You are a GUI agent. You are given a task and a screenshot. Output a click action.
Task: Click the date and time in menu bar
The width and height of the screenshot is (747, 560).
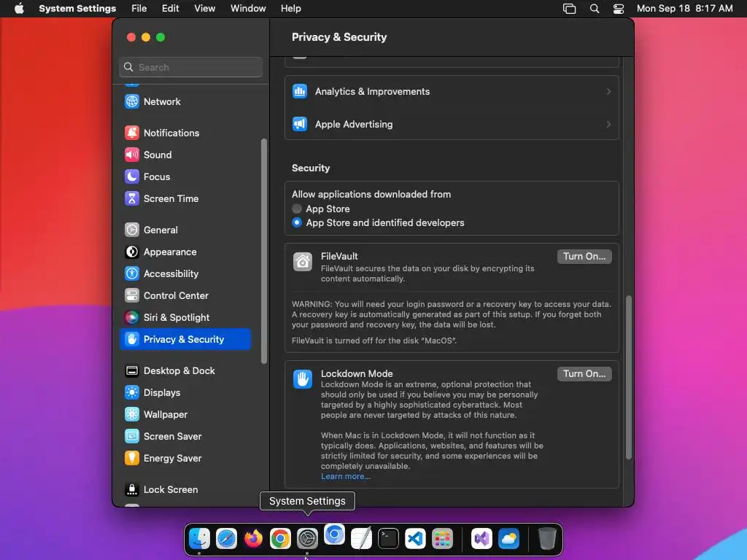(x=684, y=9)
